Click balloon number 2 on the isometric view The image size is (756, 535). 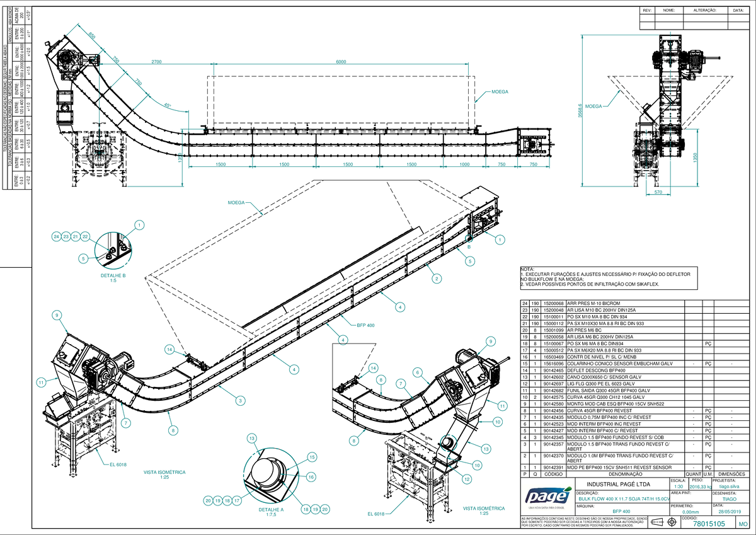[435, 278]
